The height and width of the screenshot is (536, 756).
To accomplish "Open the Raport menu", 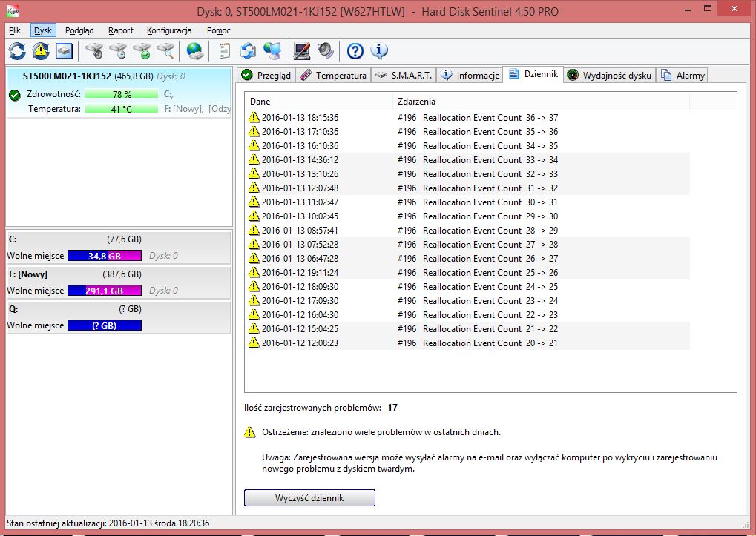I will (x=120, y=30).
